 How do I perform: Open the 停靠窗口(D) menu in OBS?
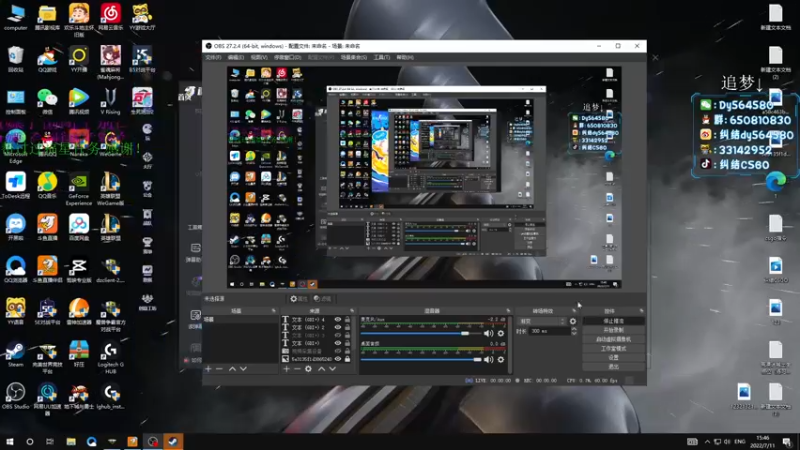pos(287,58)
